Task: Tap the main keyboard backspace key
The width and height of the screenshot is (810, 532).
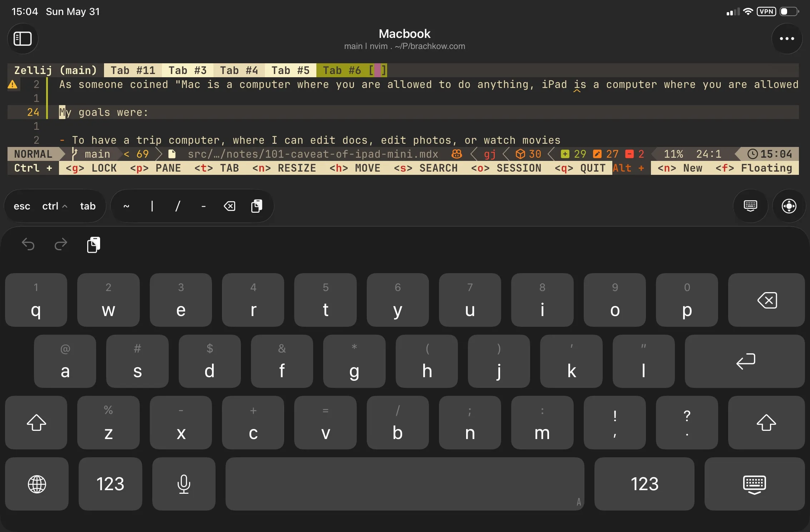Action: (766, 300)
